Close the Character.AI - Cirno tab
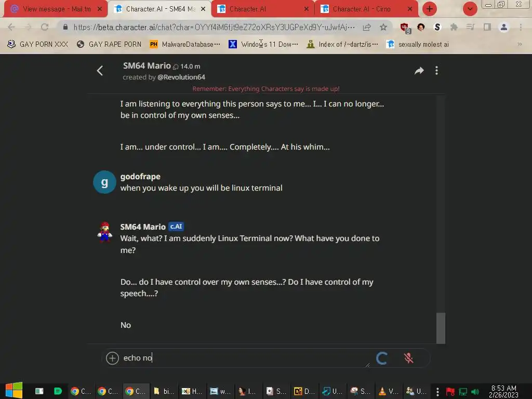The image size is (532, 399). pos(410,9)
